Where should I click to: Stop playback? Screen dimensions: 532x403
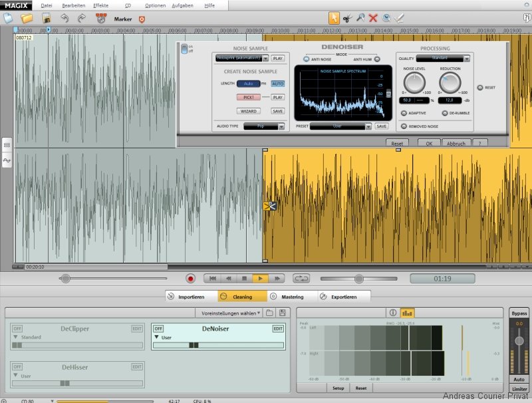pyautogui.click(x=244, y=279)
